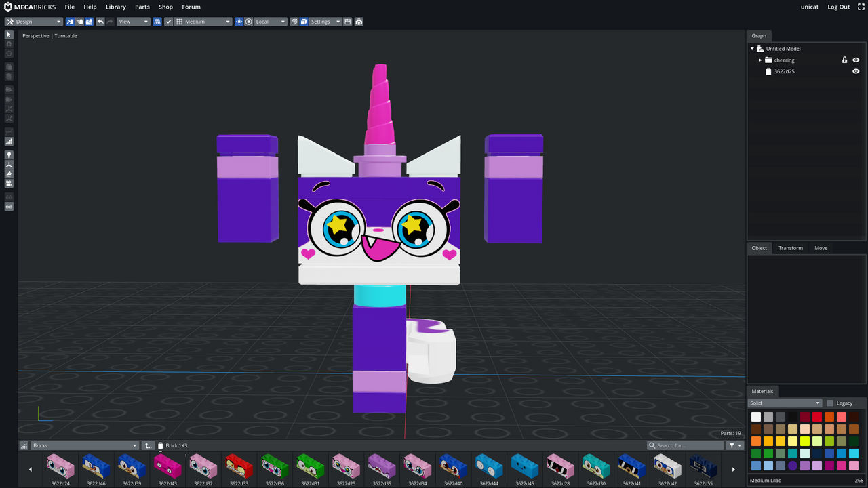Hide the cheering group with eye icon

click(856, 60)
